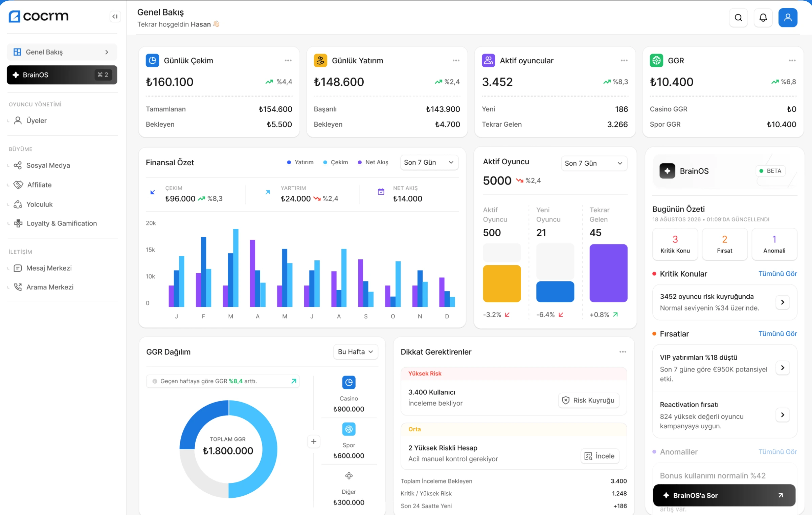Expand the 3452 oyuncu risk kuyruğunda item

click(783, 302)
